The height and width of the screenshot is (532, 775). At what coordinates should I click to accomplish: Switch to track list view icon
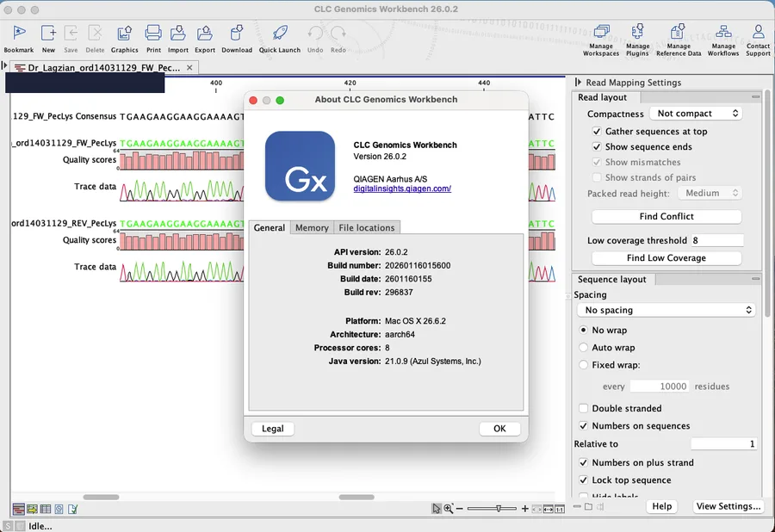pyautogui.click(x=32, y=509)
